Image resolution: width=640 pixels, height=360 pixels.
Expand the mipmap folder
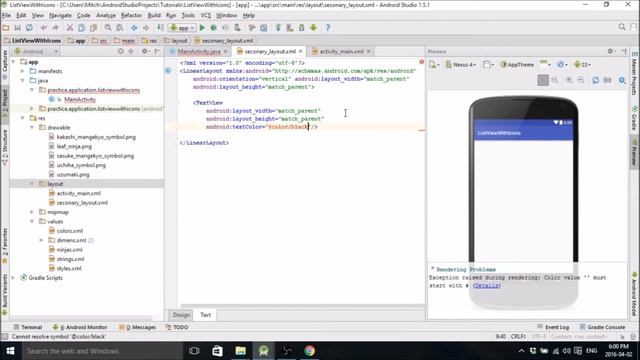[x=32, y=212]
